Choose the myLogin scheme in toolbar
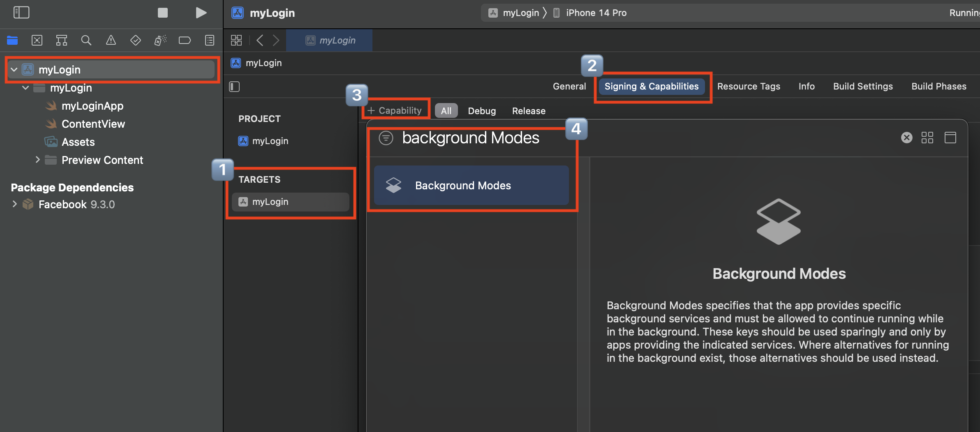Screen dimensions: 980x432 point(514,13)
